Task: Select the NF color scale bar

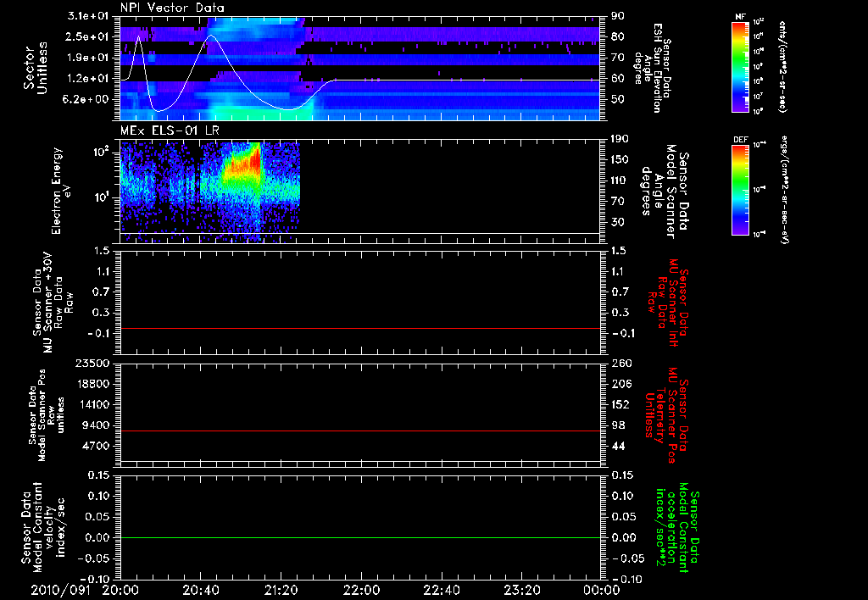Action: 740,68
